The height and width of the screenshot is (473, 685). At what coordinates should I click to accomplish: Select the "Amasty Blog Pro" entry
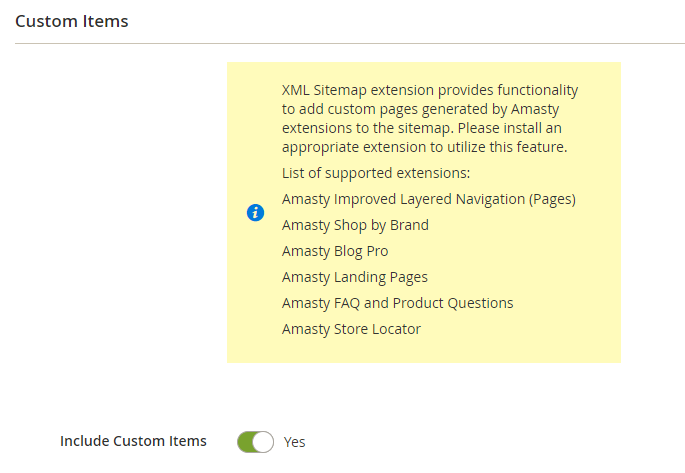[x=335, y=251]
